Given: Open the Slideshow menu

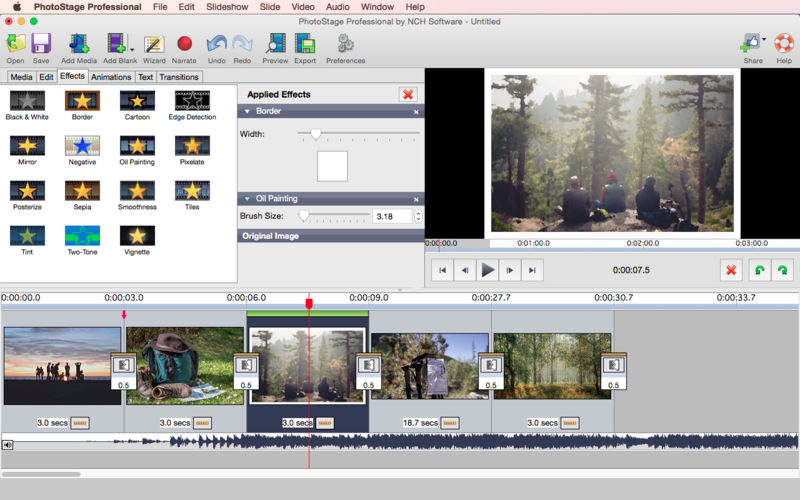Looking at the screenshot, I should (227, 7).
